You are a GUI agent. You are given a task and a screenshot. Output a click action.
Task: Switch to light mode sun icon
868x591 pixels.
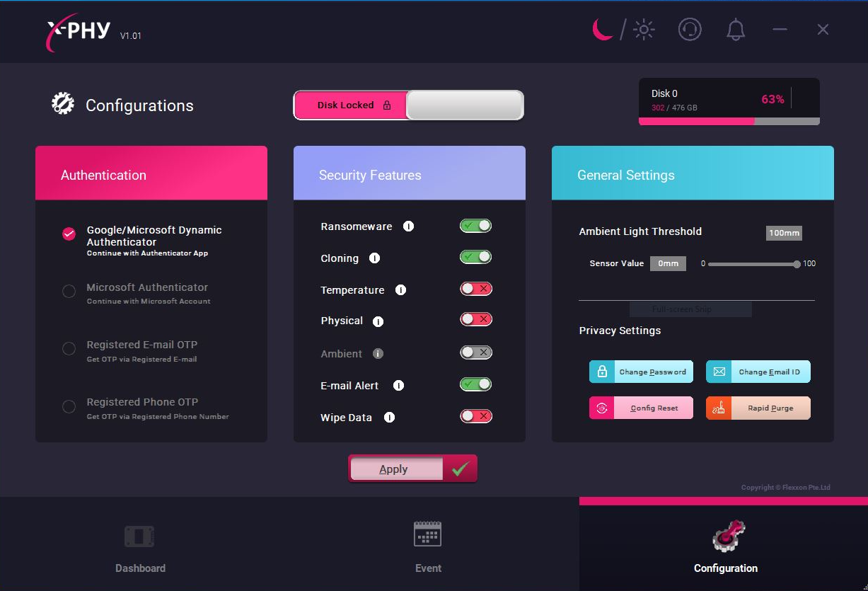pos(644,30)
